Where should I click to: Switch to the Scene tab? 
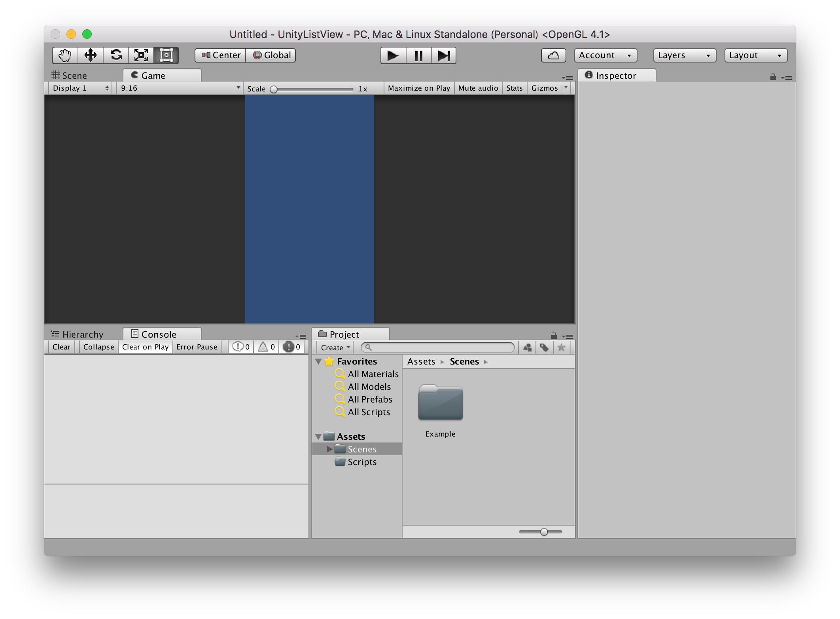[70, 76]
